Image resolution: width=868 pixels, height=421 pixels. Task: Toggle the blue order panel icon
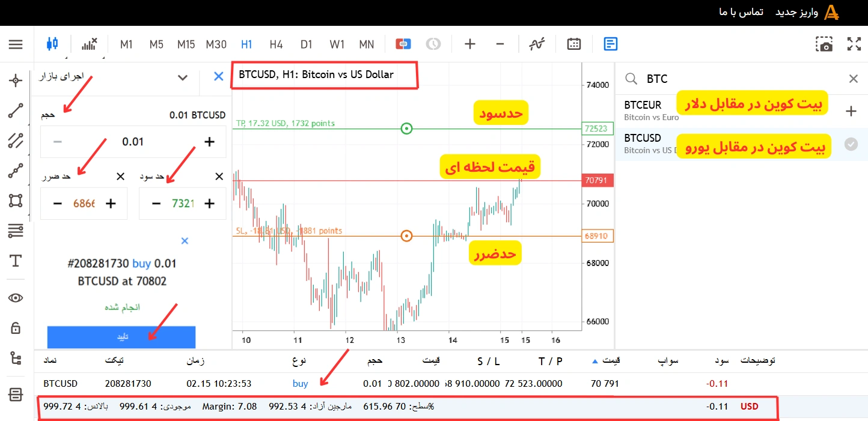point(611,44)
